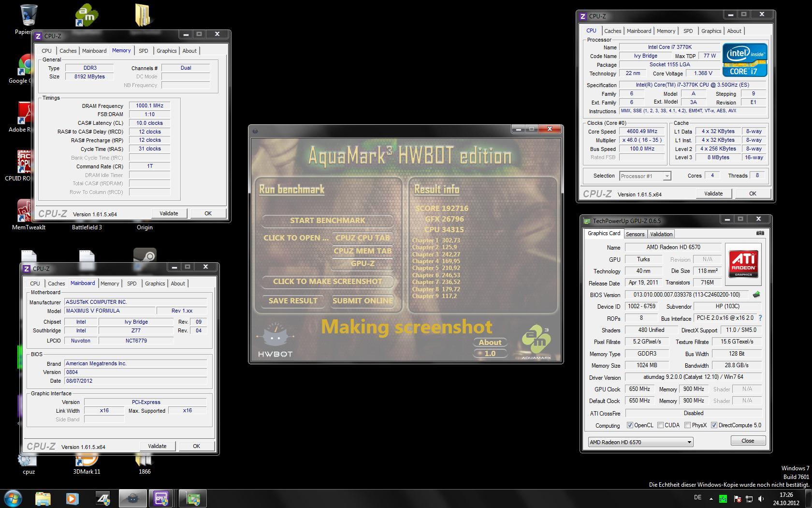The image size is (812, 508).
Task: Click GPU-Z button in AquaMark
Action: 362,264
